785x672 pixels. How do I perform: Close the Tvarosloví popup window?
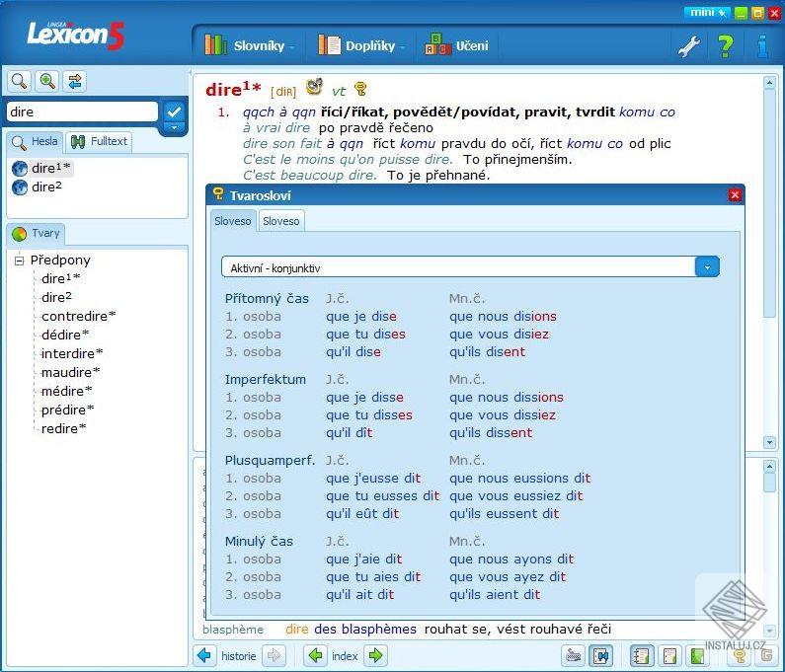[735, 194]
